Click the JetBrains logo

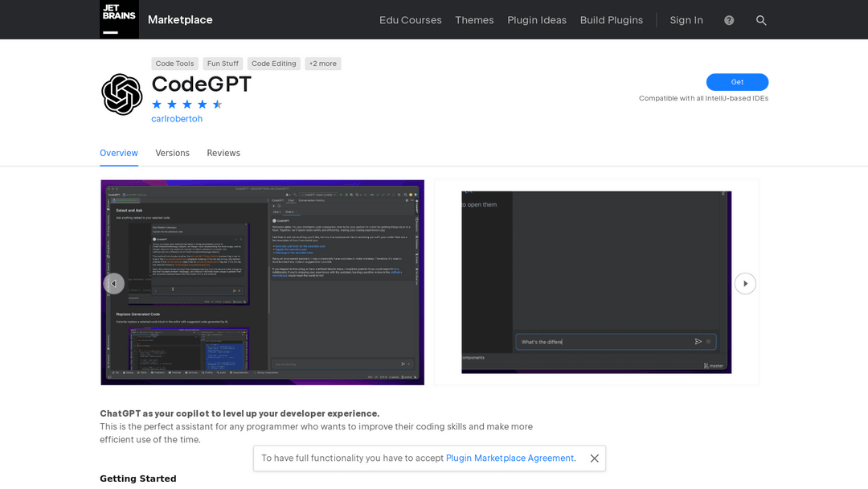tap(119, 19)
